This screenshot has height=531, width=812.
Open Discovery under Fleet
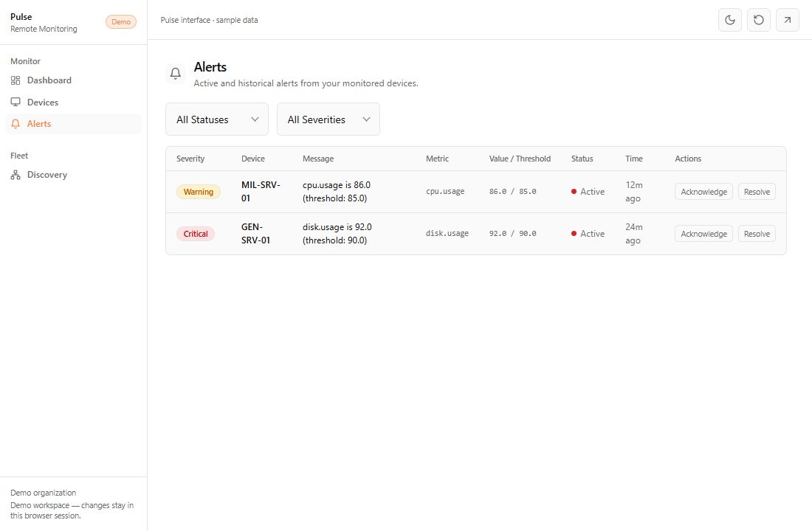73,175
